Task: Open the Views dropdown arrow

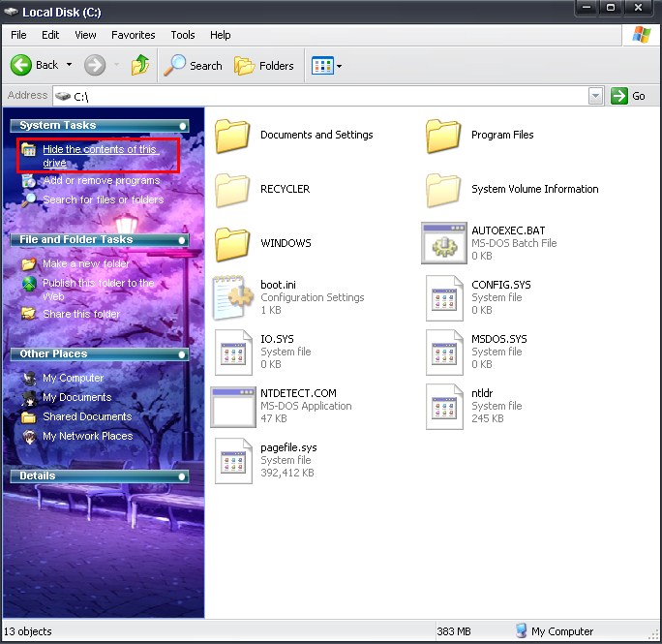Action: pos(339,66)
